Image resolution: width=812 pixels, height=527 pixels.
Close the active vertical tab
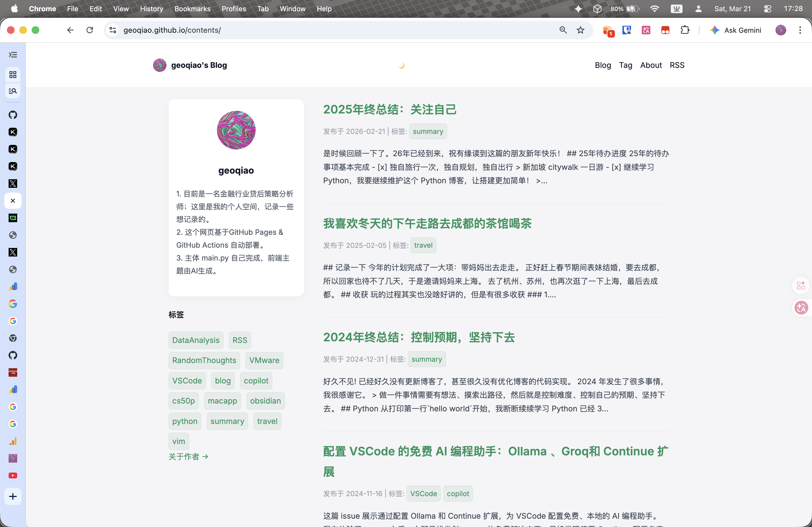tap(13, 201)
